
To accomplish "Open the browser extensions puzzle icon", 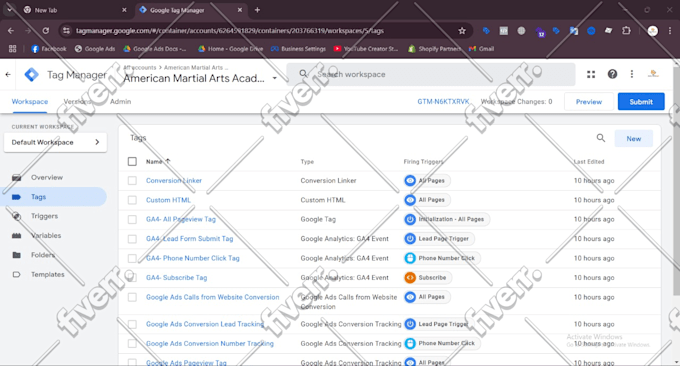I will point(626,31).
